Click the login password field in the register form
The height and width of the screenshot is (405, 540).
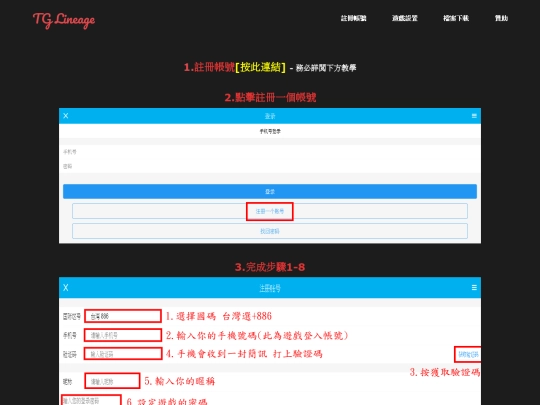(x=91, y=401)
